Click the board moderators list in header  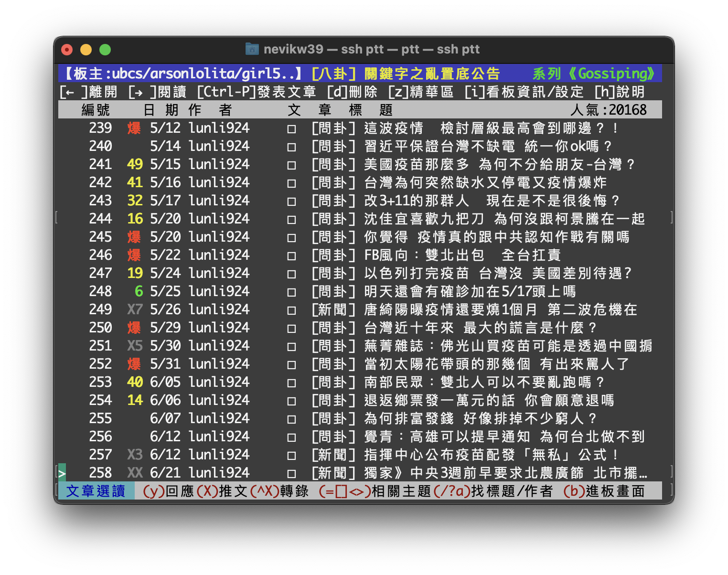(x=182, y=74)
